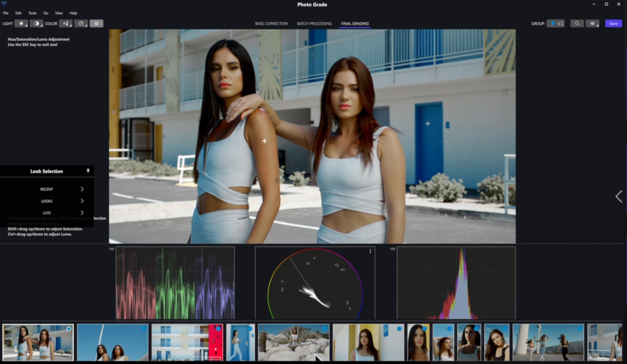Click the selection crosshair on woman's arm
The height and width of the screenshot is (364, 627).
(x=264, y=141)
